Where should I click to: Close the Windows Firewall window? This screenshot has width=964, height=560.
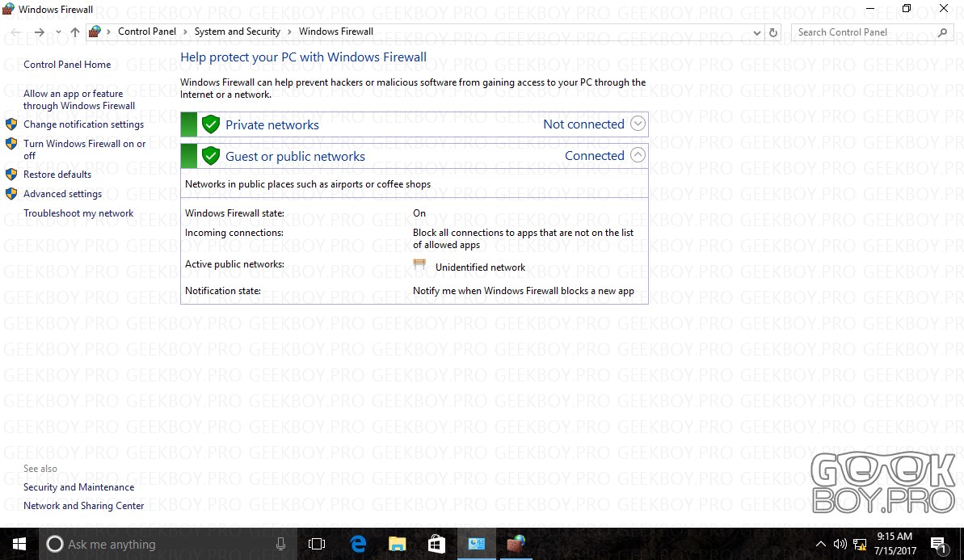(944, 9)
